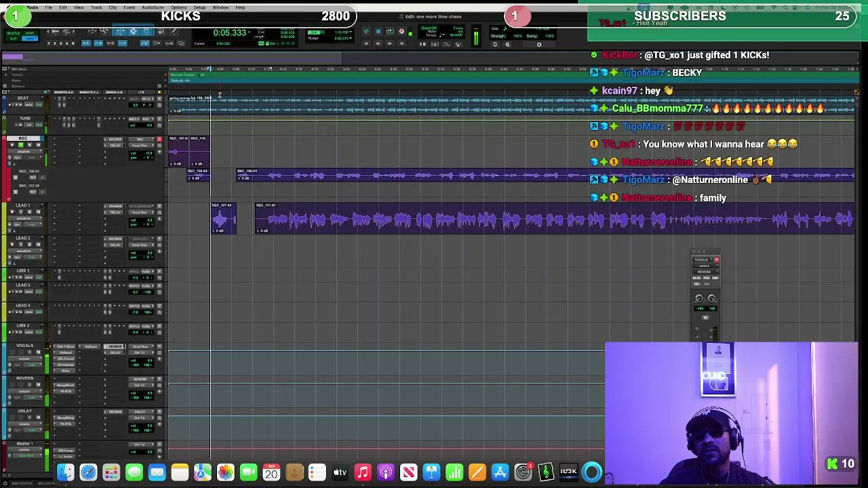Open Safari from the Dock
Viewport: 868px width, 488px height.
coord(88,472)
